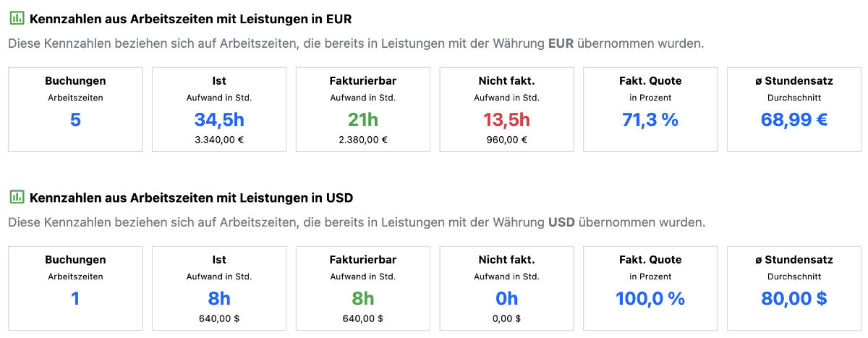
Task: Click the 0h Nicht fakt. value in USD
Action: tap(506, 298)
